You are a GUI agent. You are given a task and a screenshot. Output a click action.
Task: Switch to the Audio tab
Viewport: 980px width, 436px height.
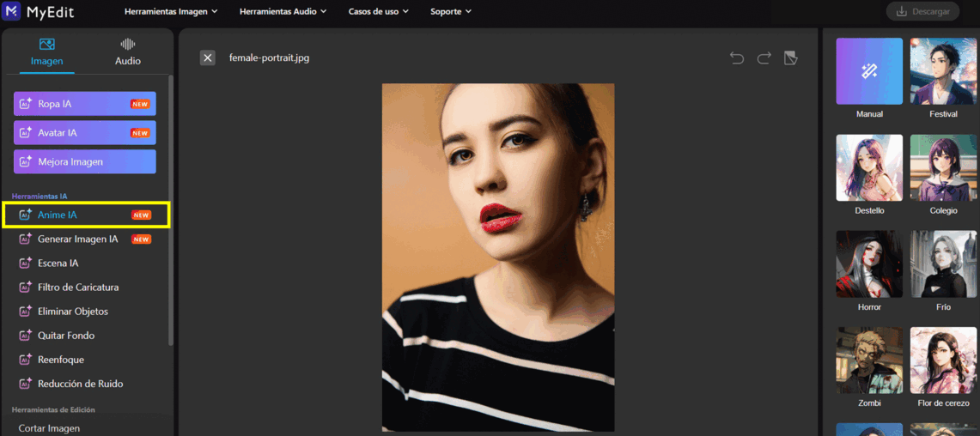tap(127, 52)
